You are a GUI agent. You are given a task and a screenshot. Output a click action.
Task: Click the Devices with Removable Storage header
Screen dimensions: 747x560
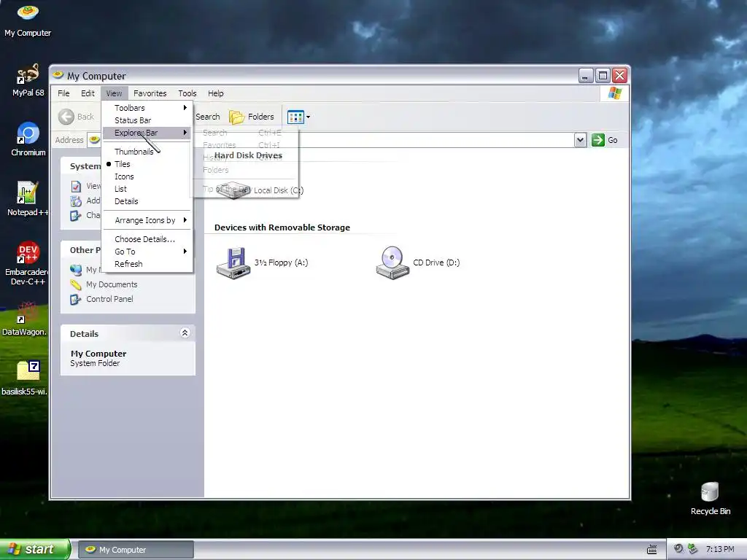[x=282, y=227]
